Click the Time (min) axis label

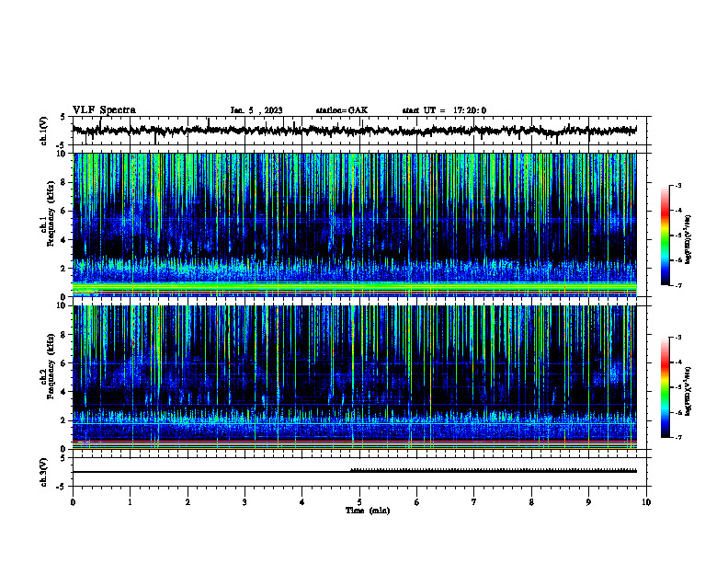(x=368, y=511)
